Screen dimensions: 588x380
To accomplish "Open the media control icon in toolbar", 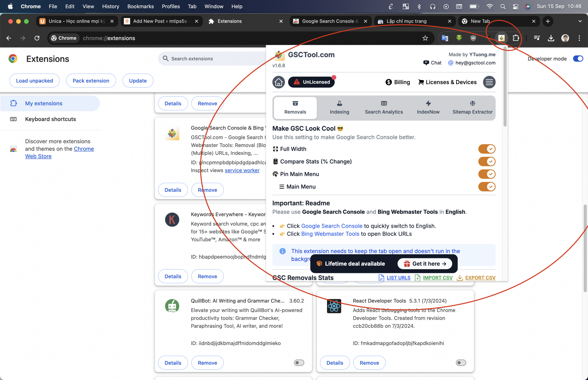I will (x=537, y=38).
